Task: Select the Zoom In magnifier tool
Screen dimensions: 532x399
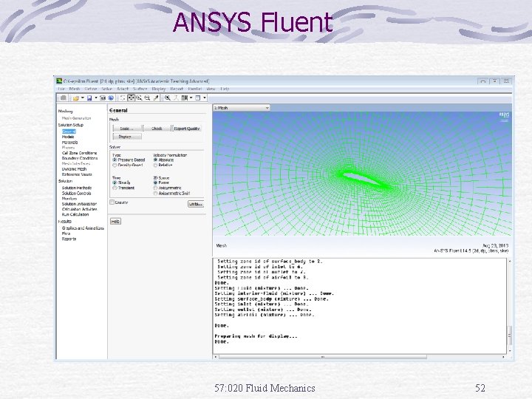Action: (x=139, y=98)
